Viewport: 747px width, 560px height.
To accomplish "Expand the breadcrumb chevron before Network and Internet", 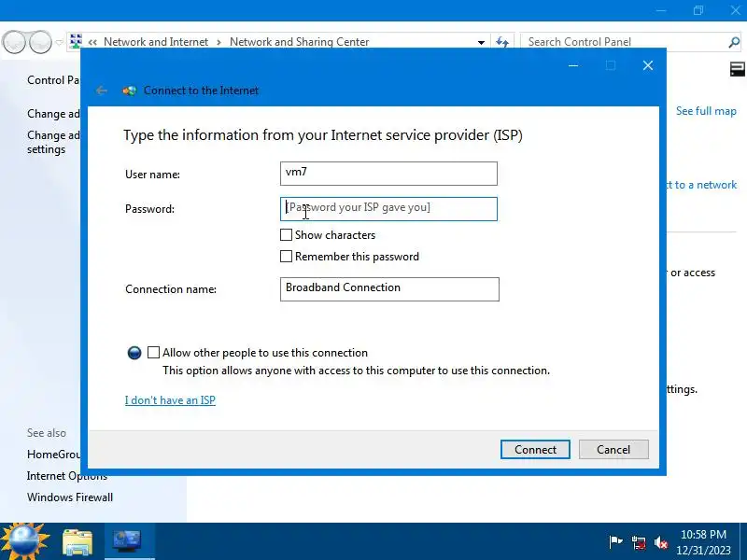I will pyautogui.click(x=92, y=42).
